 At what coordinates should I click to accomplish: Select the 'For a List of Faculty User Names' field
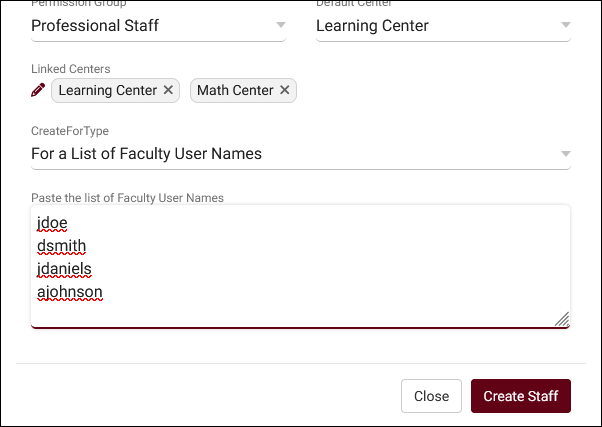click(146, 154)
